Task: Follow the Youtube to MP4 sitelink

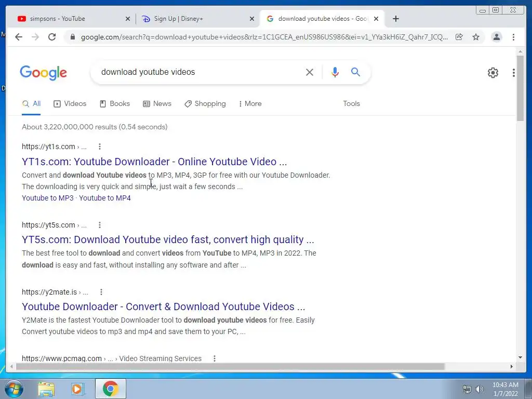Action: [105, 198]
